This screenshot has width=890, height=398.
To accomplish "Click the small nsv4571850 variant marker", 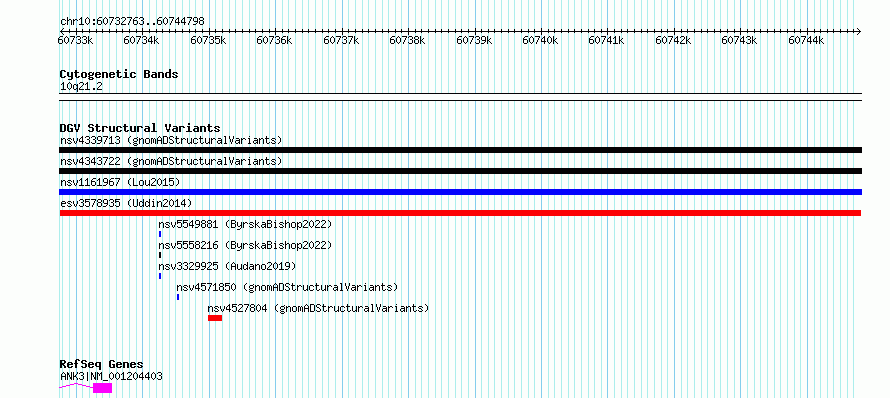I will coord(178,297).
